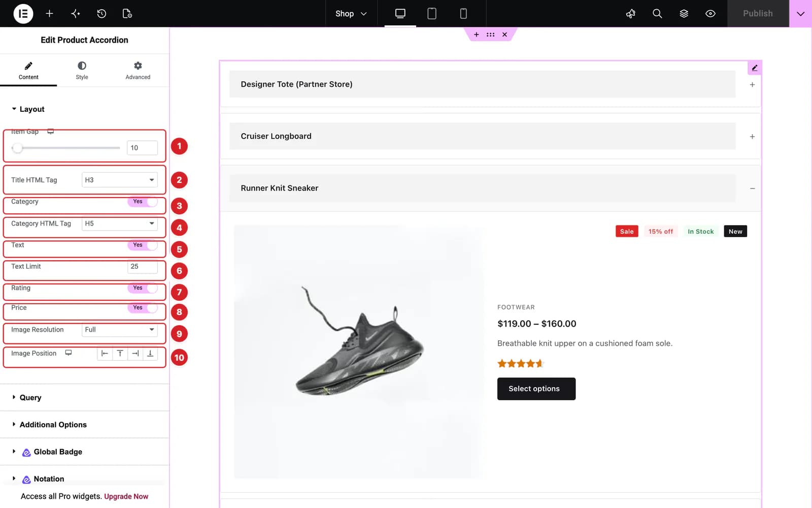
Task: Switch to desktop preview mode
Action: (x=400, y=14)
